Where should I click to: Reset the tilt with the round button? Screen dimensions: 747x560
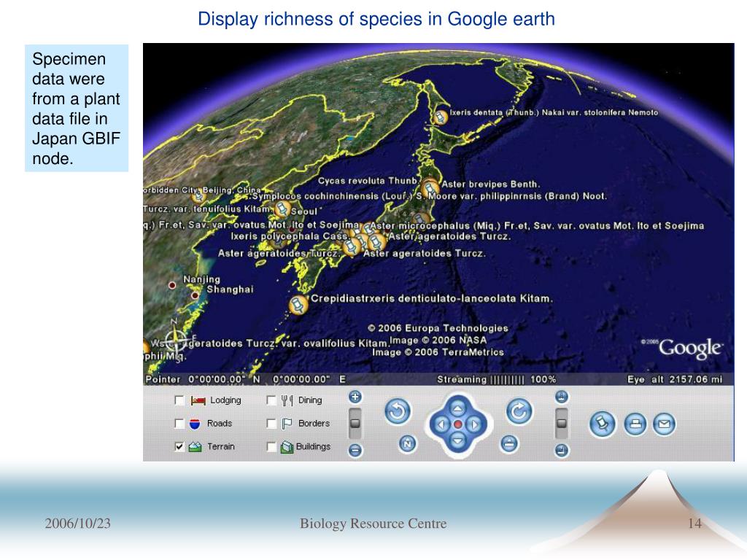pos(508,444)
